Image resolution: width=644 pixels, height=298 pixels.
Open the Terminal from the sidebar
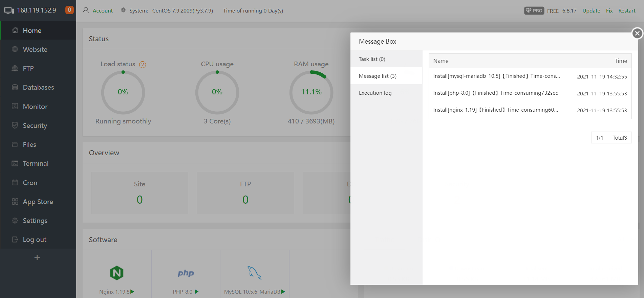(36, 163)
